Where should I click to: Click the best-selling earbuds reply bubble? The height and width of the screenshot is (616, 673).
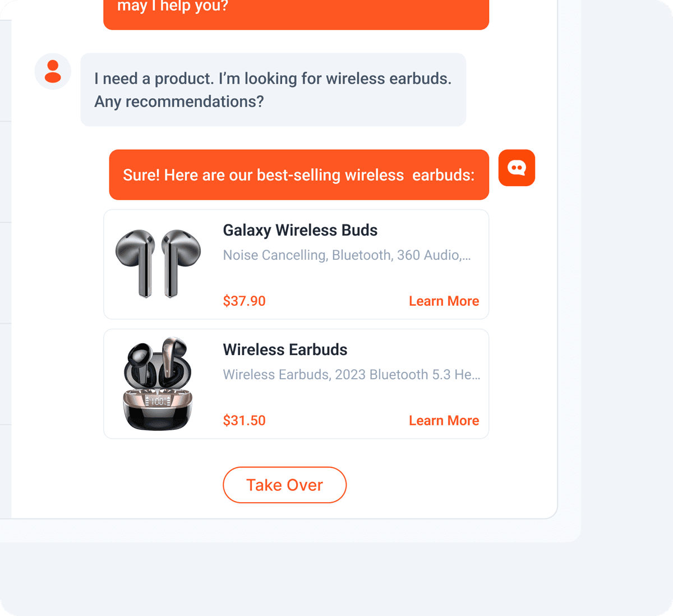[x=298, y=174]
